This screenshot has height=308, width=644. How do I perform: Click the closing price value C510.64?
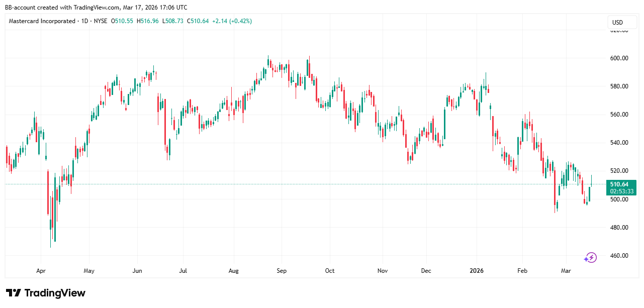pos(198,21)
